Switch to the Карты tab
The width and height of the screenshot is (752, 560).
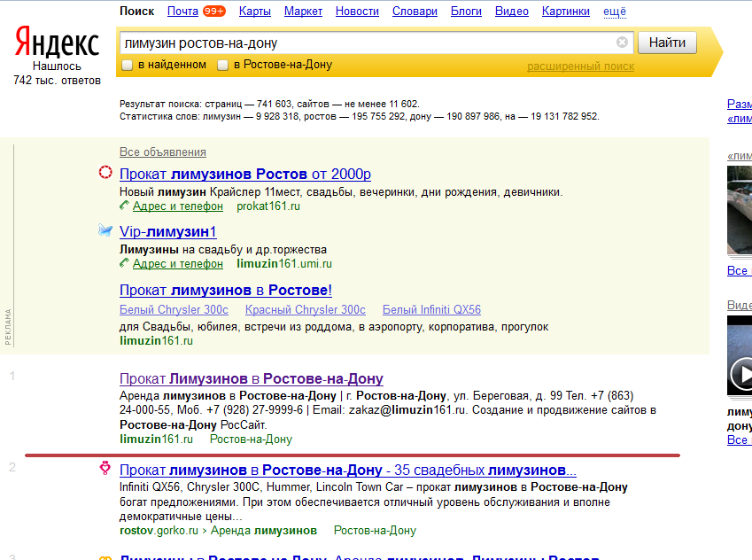click(255, 11)
